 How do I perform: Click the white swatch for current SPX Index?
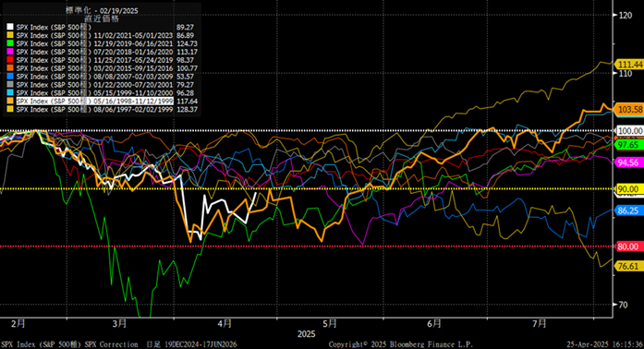pyautogui.click(x=10, y=27)
